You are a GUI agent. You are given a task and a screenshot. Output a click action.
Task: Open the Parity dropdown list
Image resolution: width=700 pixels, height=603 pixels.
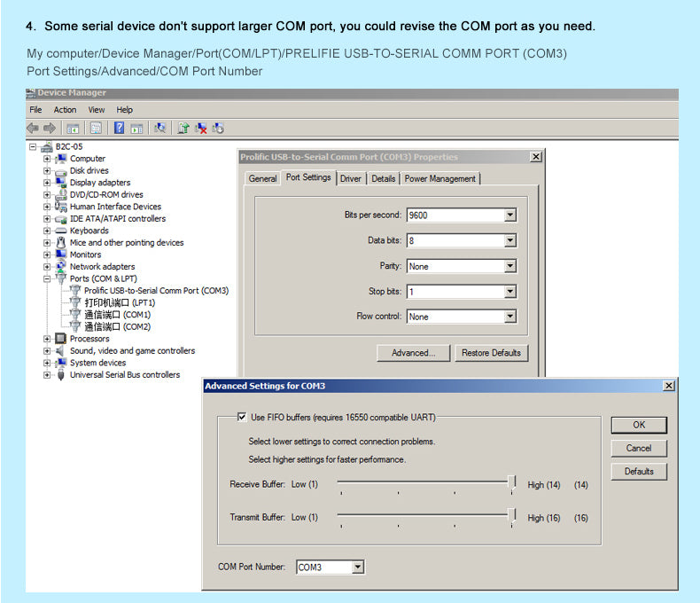click(509, 266)
